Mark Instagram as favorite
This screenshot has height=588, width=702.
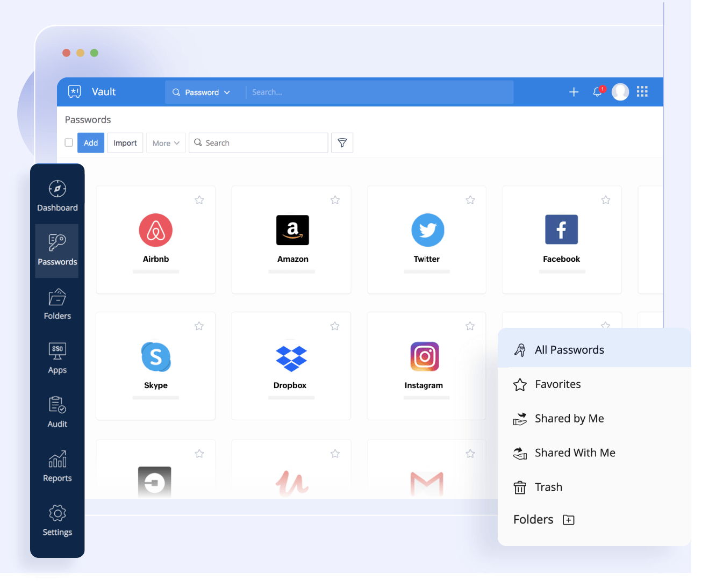click(470, 326)
